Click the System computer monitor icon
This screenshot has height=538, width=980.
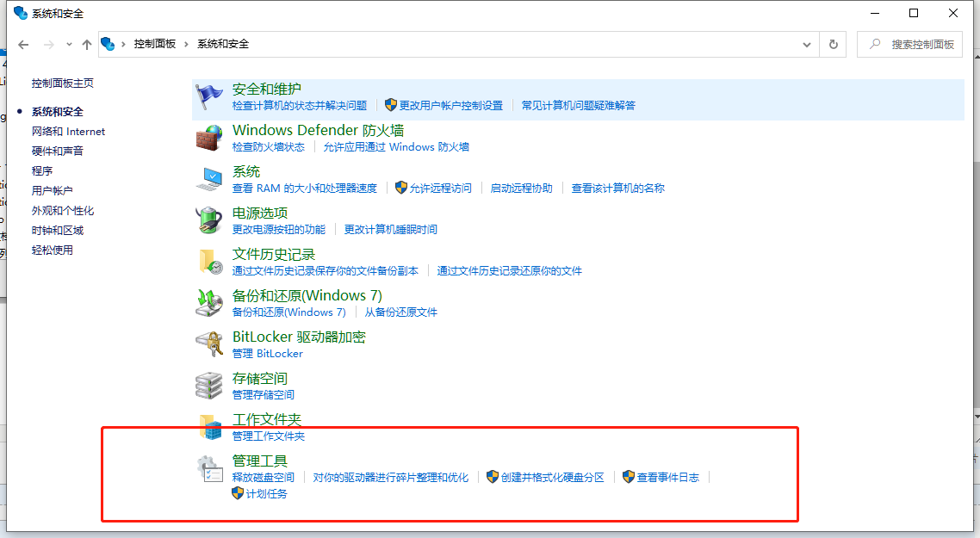[x=209, y=179]
